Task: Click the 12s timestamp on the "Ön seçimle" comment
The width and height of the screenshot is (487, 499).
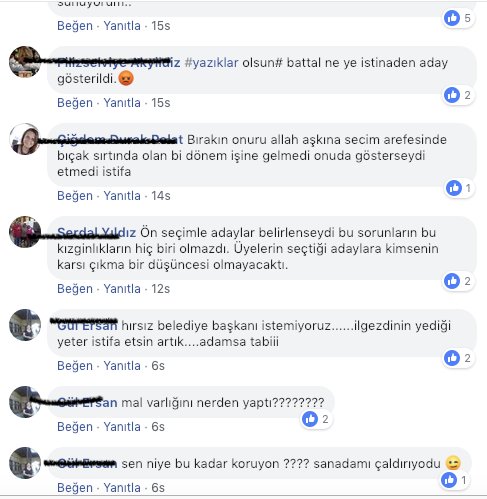Action: 161,289
